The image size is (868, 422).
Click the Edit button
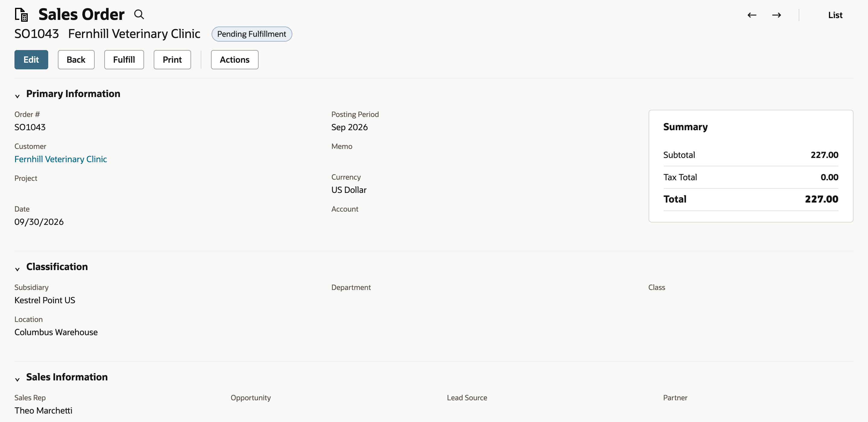(x=31, y=60)
